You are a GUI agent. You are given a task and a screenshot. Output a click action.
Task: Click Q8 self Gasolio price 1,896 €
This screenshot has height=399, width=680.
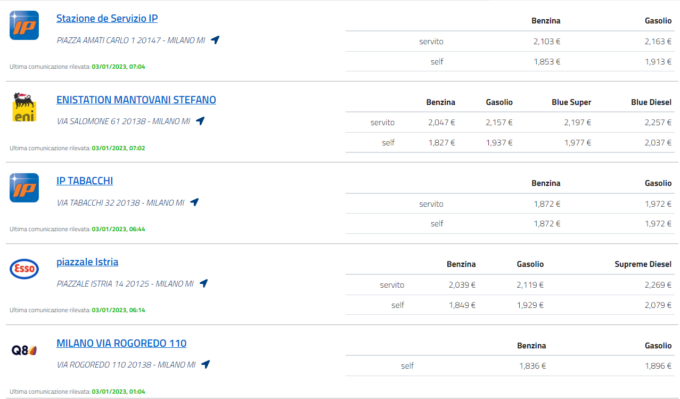658,366
